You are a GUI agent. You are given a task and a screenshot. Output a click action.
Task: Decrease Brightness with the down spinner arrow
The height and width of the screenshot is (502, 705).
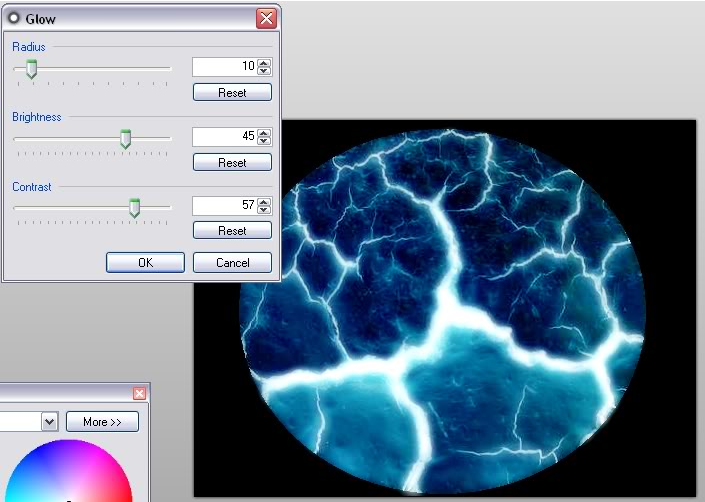click(264, 141)
